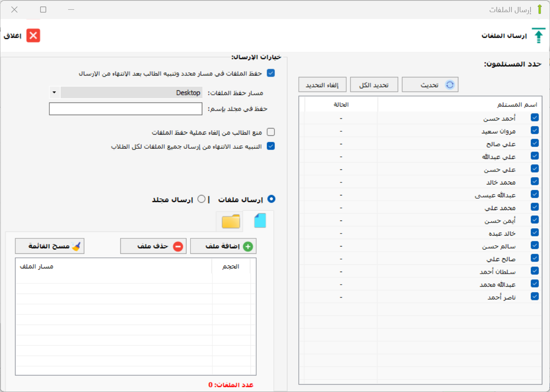
Task: Click the Desktop save path combo box
Action: (x=131, y=92)
